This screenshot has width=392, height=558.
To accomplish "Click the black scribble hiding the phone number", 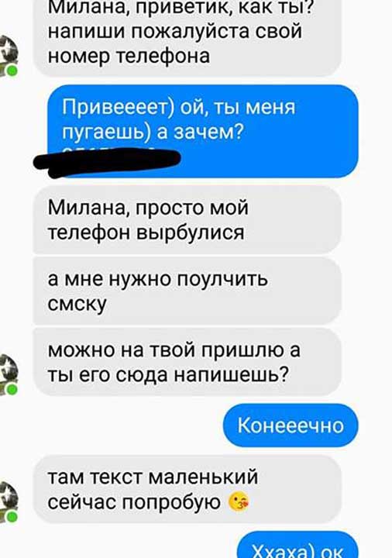I will pyautogui.click(x=107, y=162).
